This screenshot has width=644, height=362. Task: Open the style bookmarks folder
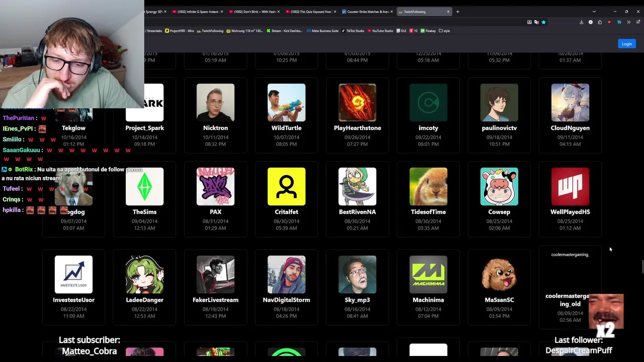[x=444, y=31]
